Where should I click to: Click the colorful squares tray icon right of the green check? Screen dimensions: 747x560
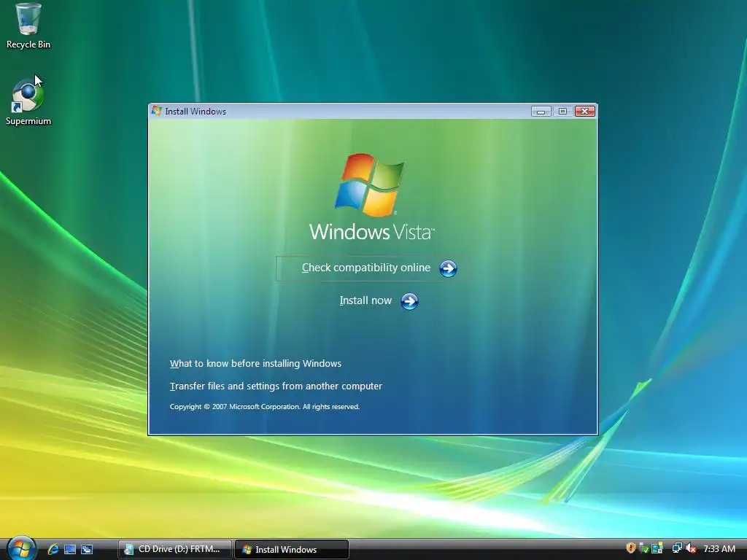coord(657,548)
